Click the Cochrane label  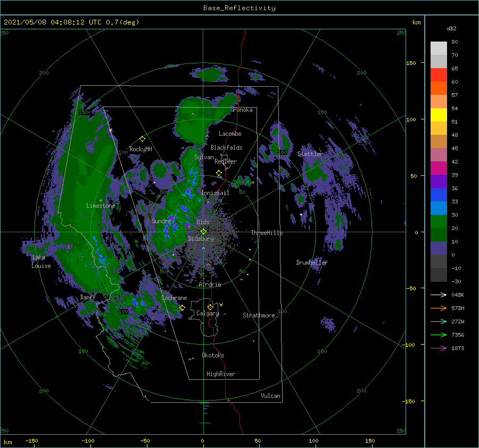[174, 298]
